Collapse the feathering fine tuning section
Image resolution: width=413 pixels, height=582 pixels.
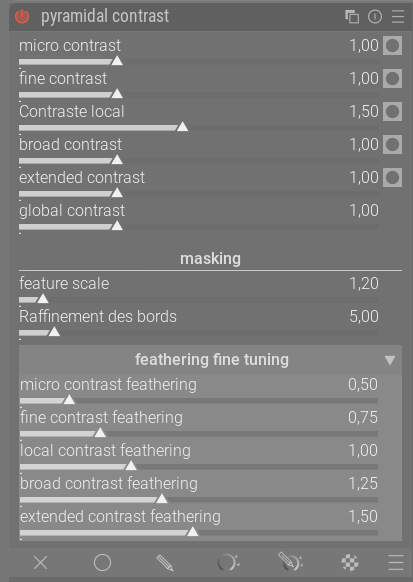coord(210,360)
